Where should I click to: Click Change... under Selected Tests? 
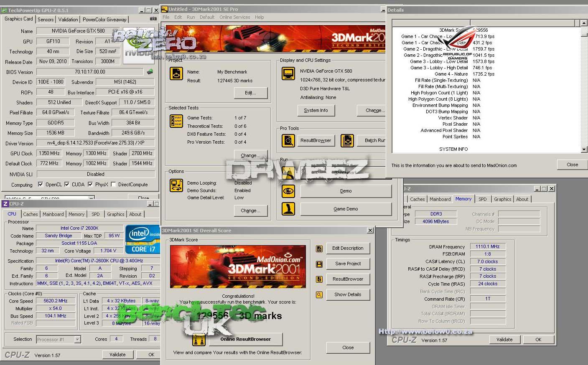pos(250,155)
